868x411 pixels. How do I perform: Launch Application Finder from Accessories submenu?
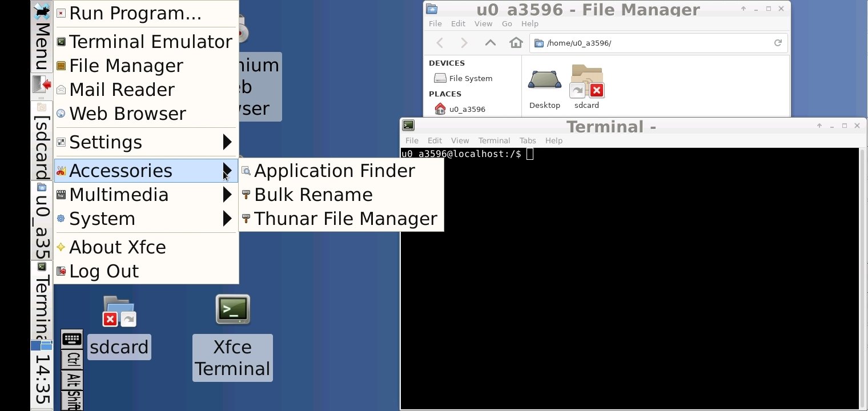click(341, 171)
